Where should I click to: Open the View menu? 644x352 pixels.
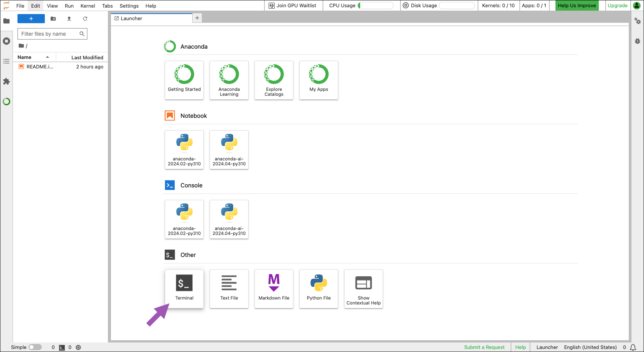coord(52,6)
